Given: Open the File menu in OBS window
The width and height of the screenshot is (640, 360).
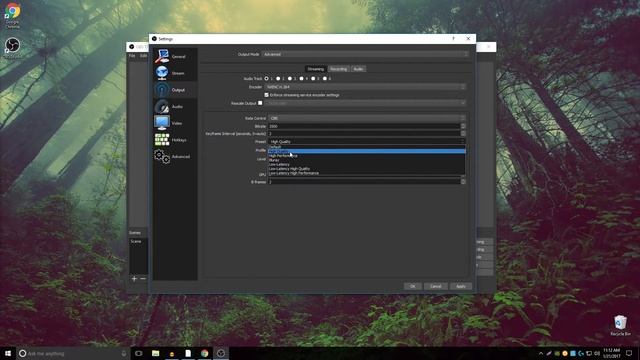Looking at the screenshot, I should [132, 56].
